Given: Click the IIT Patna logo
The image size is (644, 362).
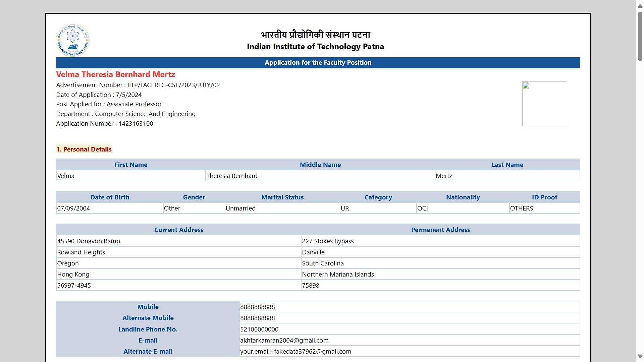Looking at the screenshot, I should [72, 40].
